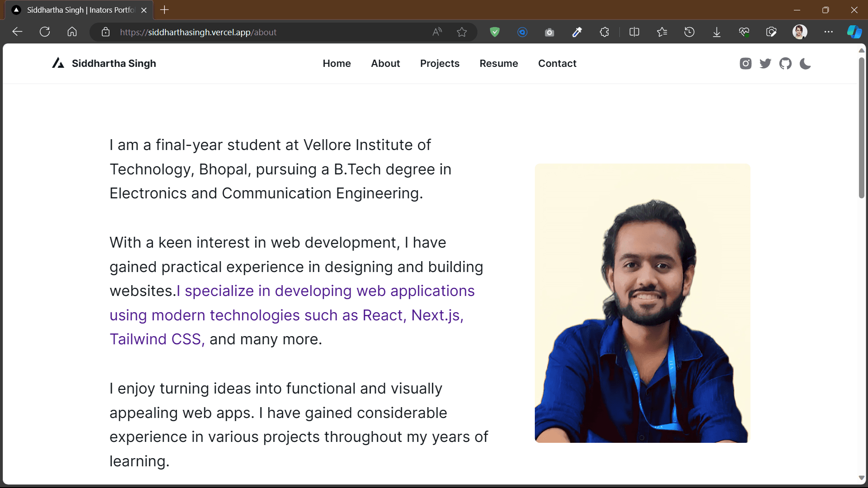The height and width of the screenshot is (488, 868).
Task: Go to the Home nav item
Action: coord(336,63)
